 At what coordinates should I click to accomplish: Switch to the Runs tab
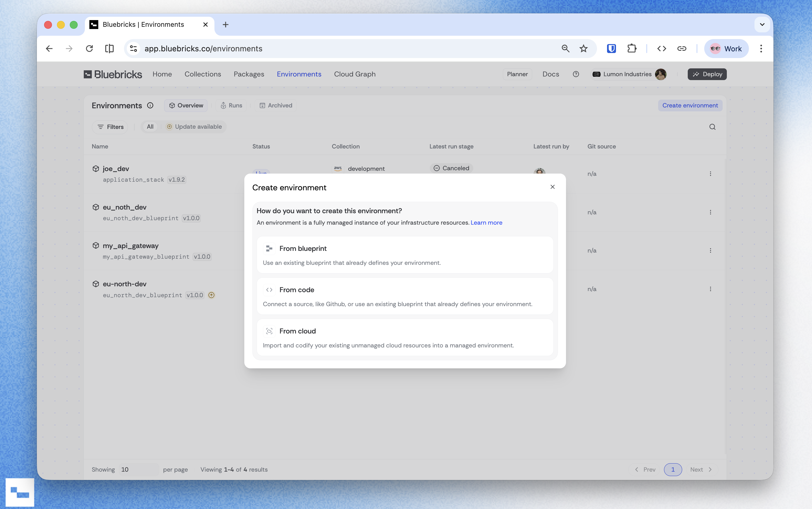[x=231, y=105]
